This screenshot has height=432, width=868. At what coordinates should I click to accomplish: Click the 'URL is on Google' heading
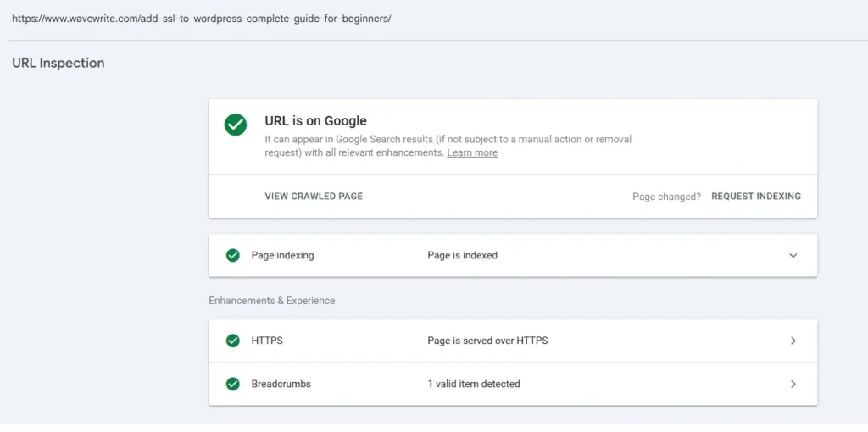pyautogui.click(x=315, y=121)
